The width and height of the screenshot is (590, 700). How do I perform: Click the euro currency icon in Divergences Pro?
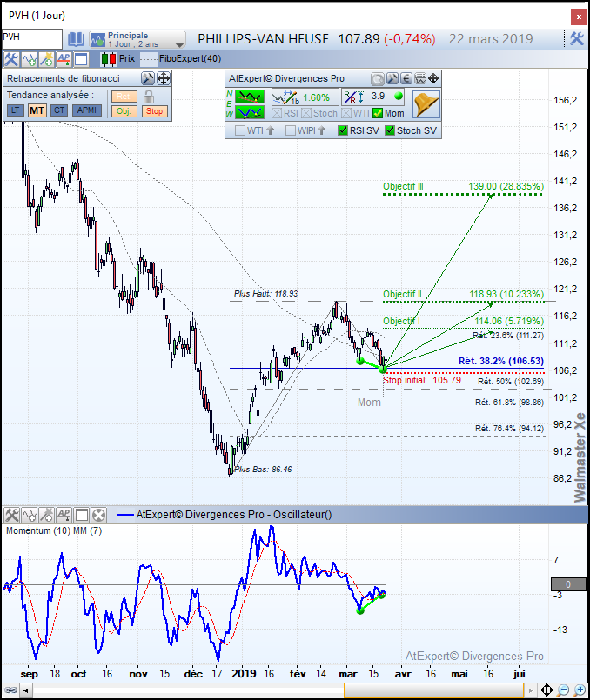coord(406,79)
